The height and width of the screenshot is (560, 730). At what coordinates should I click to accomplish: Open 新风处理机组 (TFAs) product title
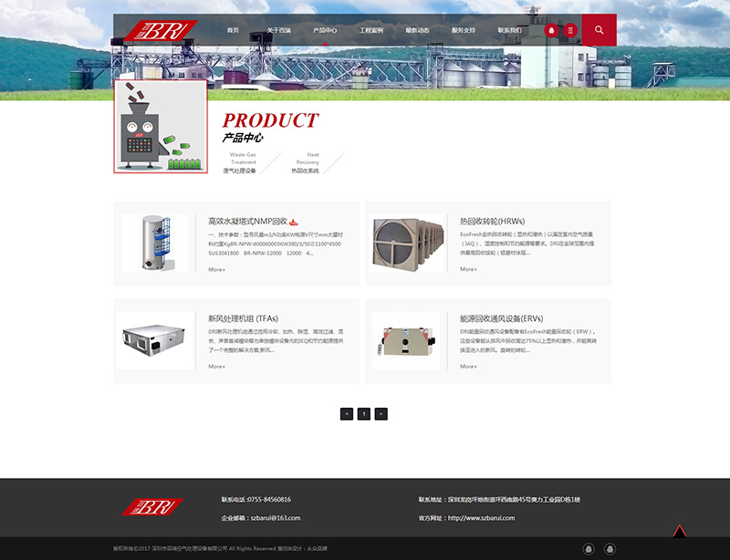pyautogui.click(x=243, y=318)
